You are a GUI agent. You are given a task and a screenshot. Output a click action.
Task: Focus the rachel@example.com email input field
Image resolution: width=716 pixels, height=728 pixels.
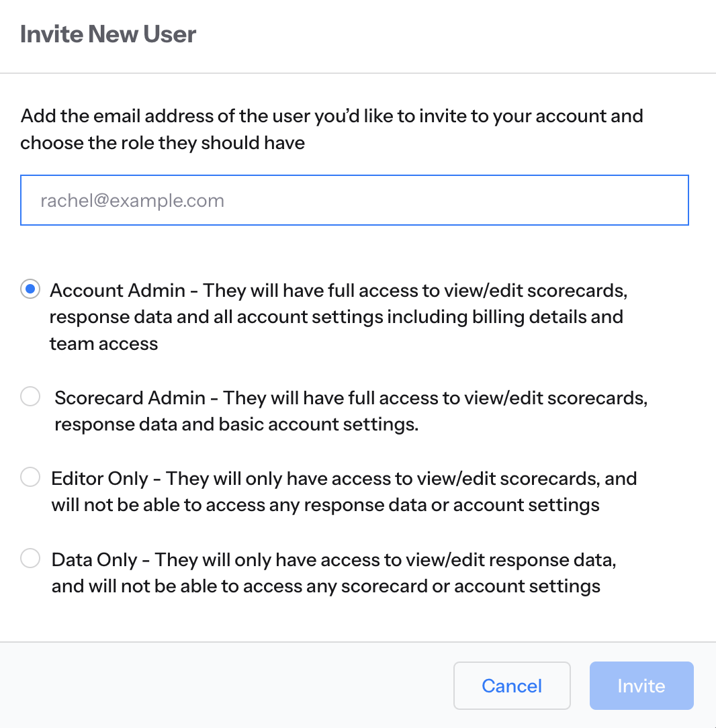click(354, 200)
